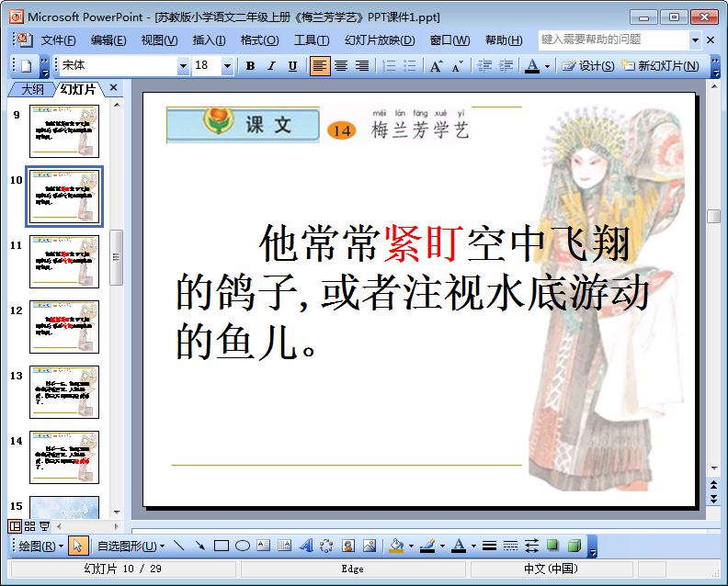Toggle bulleted list formatting
The width and height of the screenshot is (728, 586).
tap(410, 66)
